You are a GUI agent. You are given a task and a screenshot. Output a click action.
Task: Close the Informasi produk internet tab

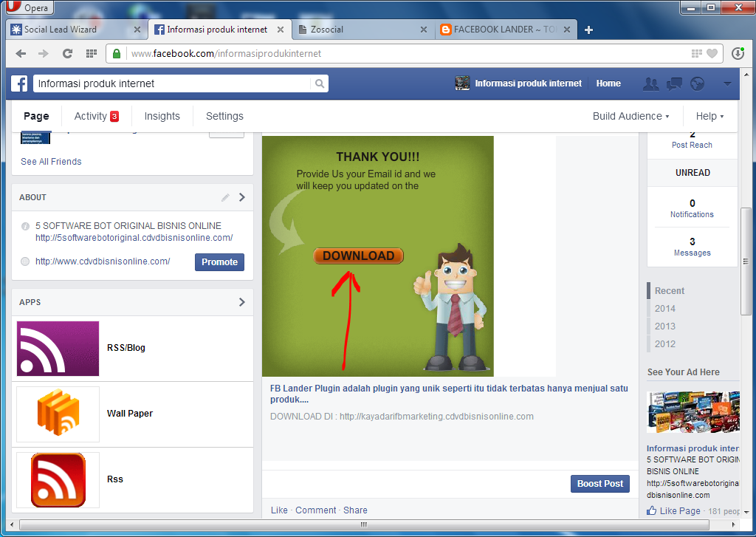(x=280, y=30)
